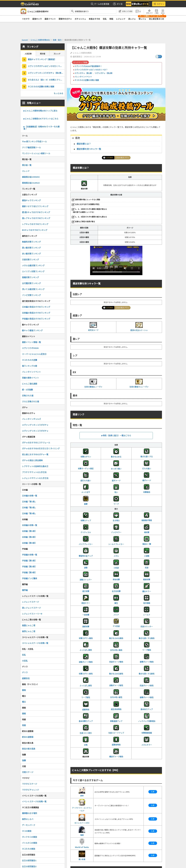Focus the 攻略情報を探そう search field
Image resolution: width=186 pixels, height=868 pixels.
93,11
